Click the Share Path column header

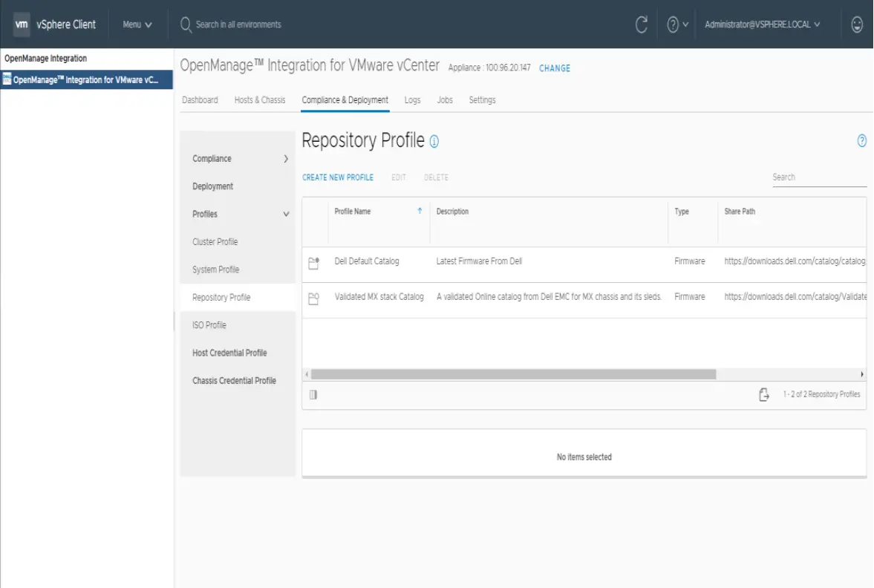(x=740, y=212)
